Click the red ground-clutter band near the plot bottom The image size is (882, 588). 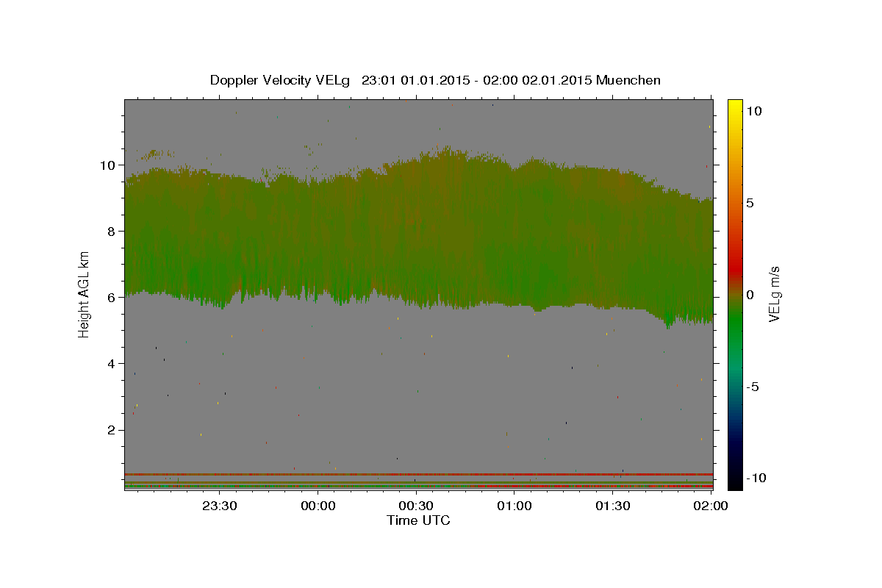click(x=418, y=475)
